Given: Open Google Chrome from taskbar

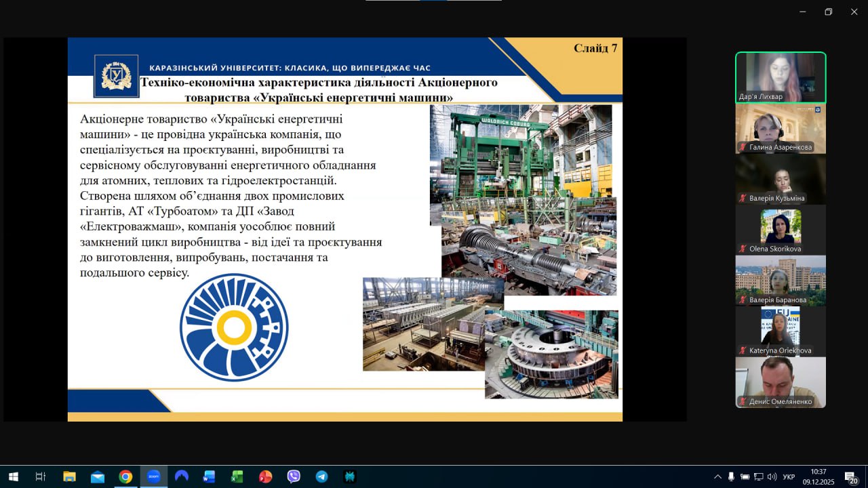Looking at the screenshot, I should coord(125,476).
